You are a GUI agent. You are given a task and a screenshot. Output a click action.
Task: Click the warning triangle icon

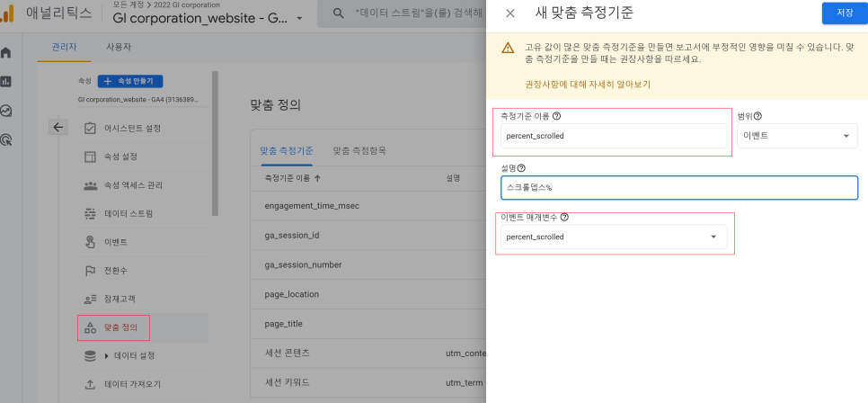coord(508,49)
